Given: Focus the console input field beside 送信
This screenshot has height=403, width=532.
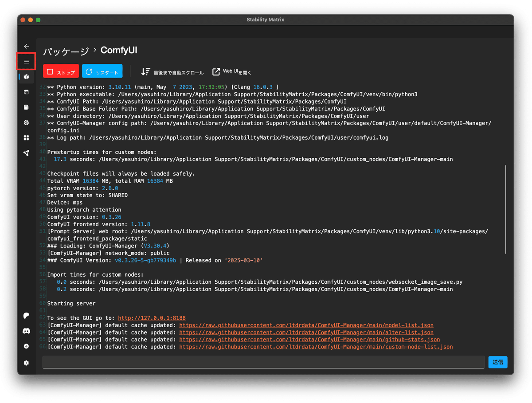Looking at the screenshot, I should coord(263,362).
